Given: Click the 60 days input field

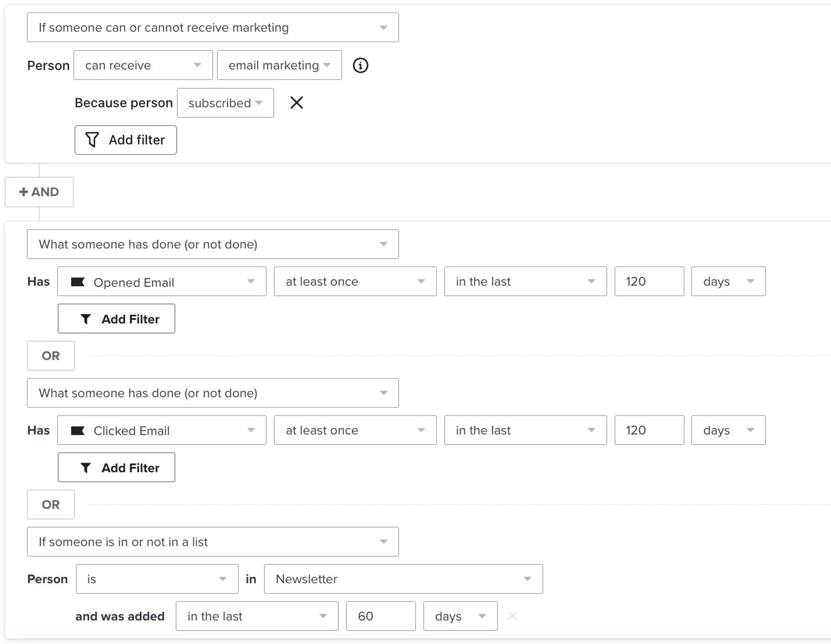Looking at the screenshot, I should point(381,616).
